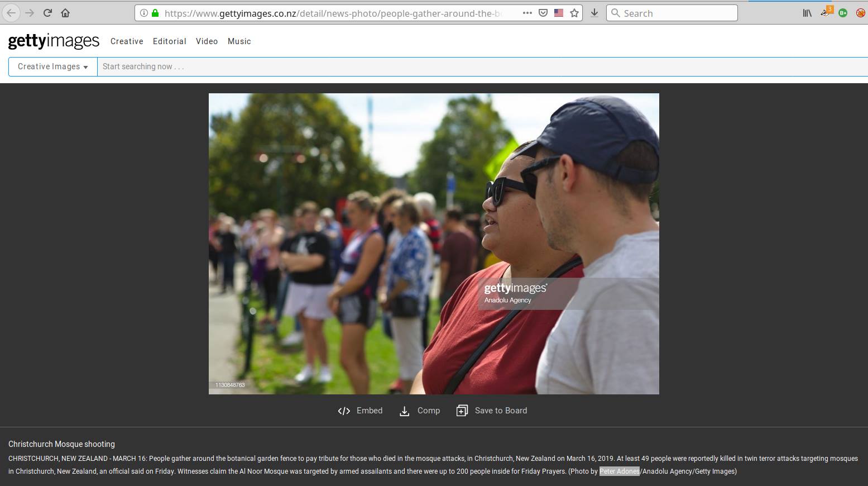View the secure connection padlock details
This screenshot has height=486, width=868.
point(155,13)
